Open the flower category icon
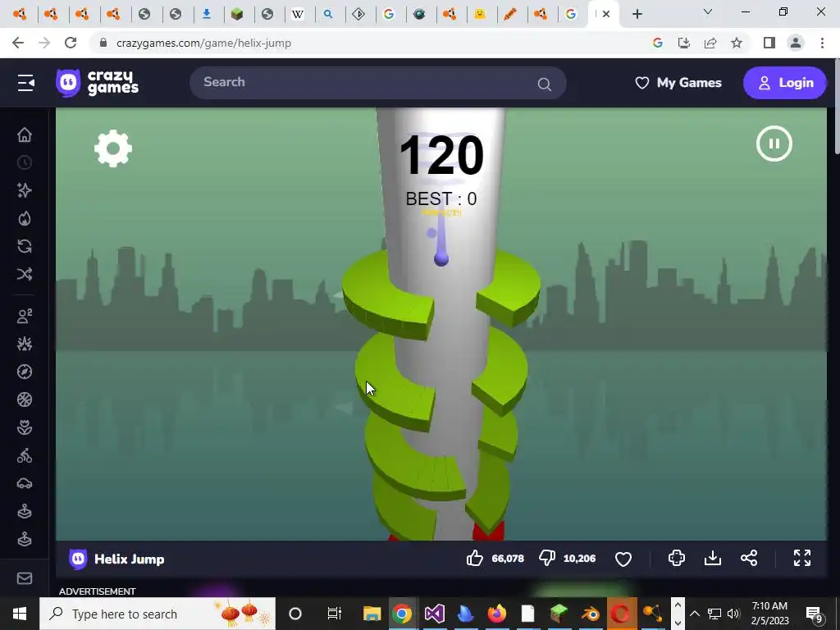The height and width of the screenshot is (630, 840). [25, 427]
